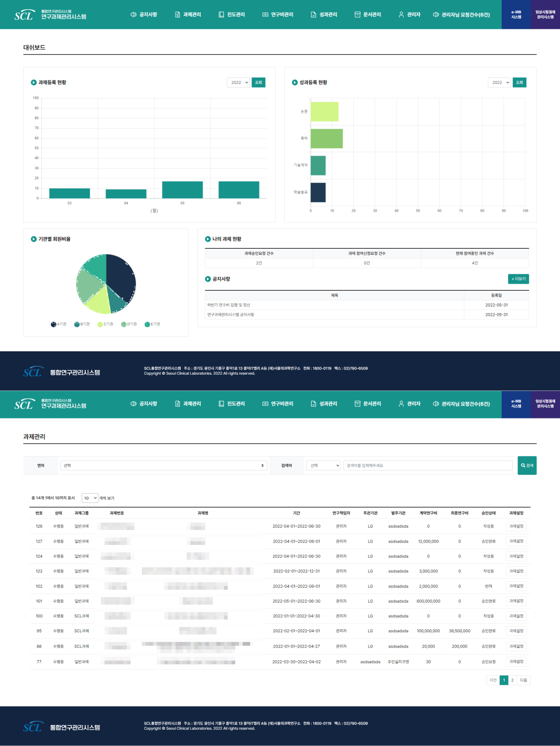This screenshot has width=560, height=746.
Task: Click the D기관 legend swatch
Action: [123, 324]
